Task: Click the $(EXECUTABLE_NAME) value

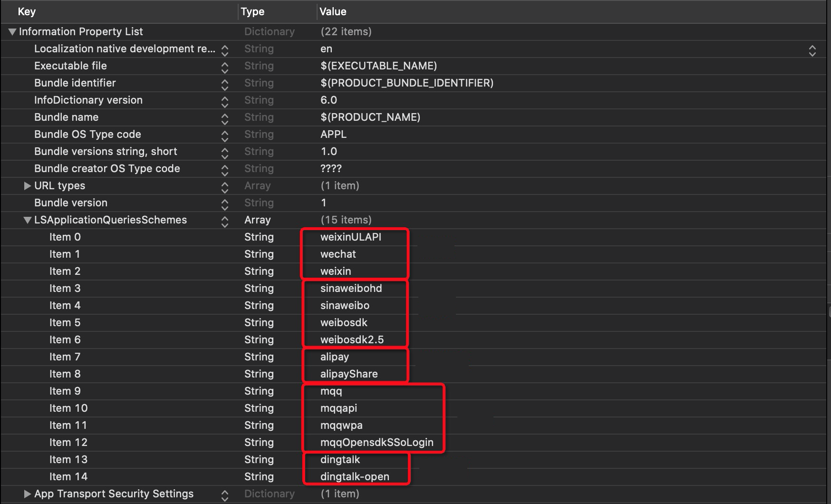Action: point(378,66)
